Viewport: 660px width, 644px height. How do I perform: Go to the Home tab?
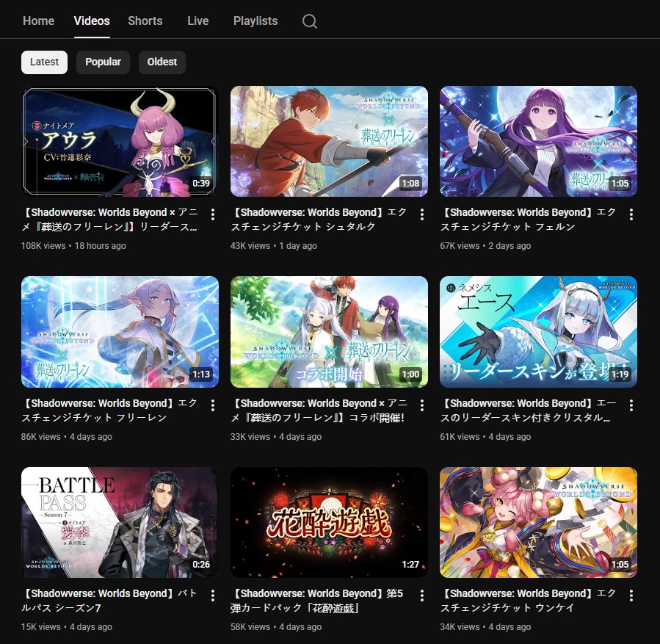coord(38,21)
